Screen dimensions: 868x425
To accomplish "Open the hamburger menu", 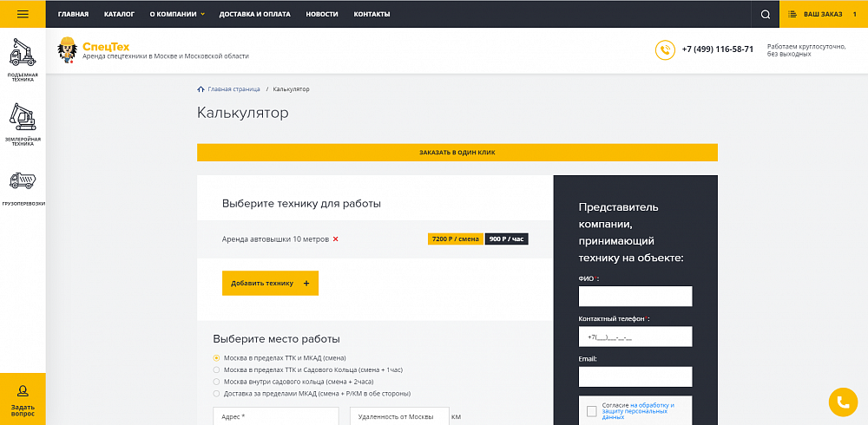I will 23,14.
